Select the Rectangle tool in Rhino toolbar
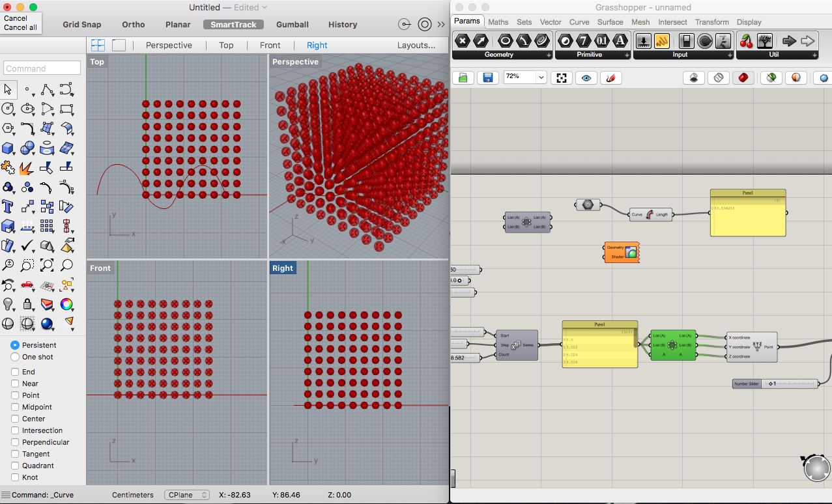Image resolution: width=832 pixels, height=504 pixels. [66, 109]
